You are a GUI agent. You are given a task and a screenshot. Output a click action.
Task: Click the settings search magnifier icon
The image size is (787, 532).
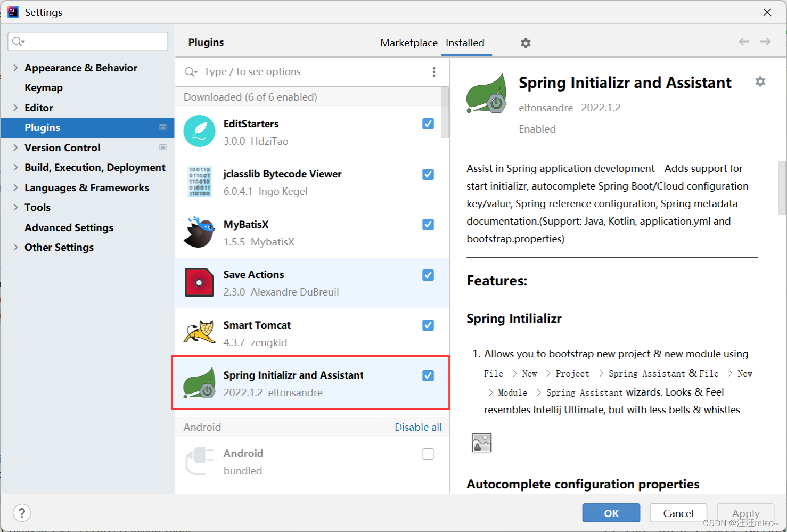tap(19, 42)
